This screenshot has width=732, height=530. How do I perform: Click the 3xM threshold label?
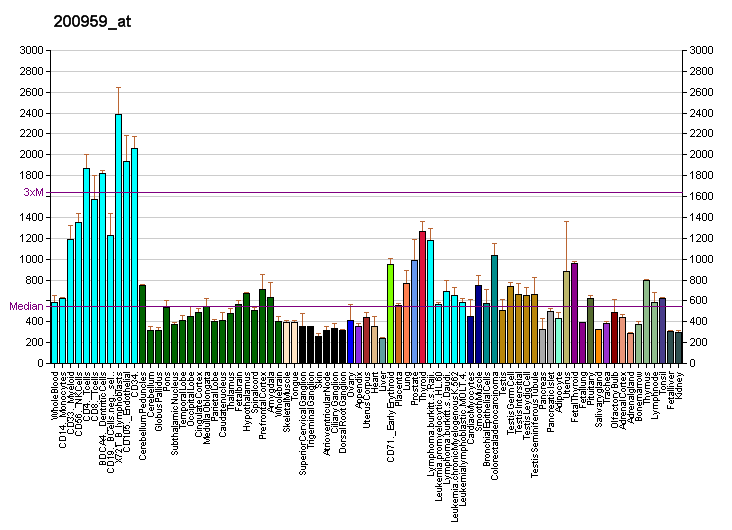[34, 192]
